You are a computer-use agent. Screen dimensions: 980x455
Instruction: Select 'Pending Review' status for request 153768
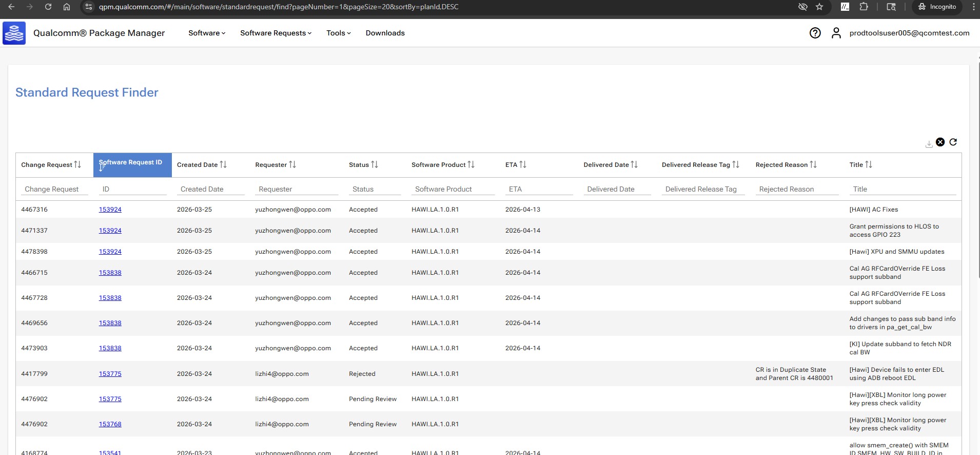(373, 424)
